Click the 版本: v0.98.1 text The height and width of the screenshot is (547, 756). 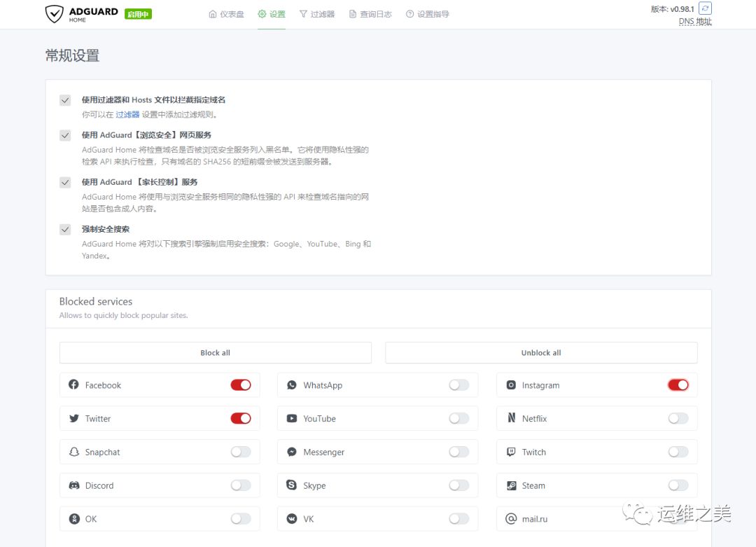tap(672, 8)
